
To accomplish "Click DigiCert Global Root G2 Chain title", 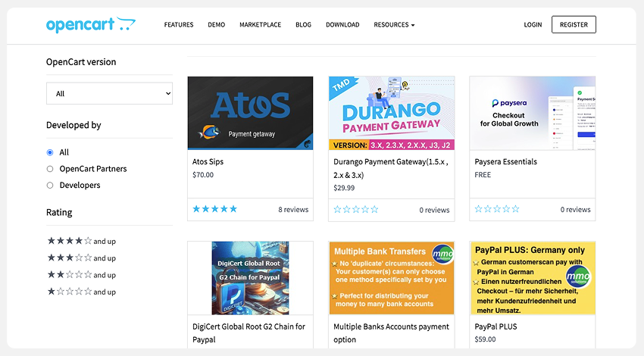I will click(x=249, y=333).
